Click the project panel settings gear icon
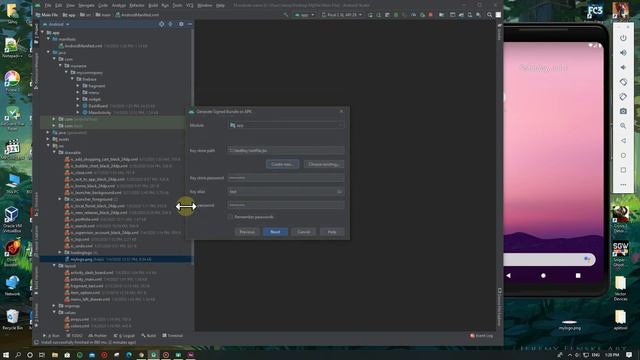The image size is (640, 360). (181, 24)
